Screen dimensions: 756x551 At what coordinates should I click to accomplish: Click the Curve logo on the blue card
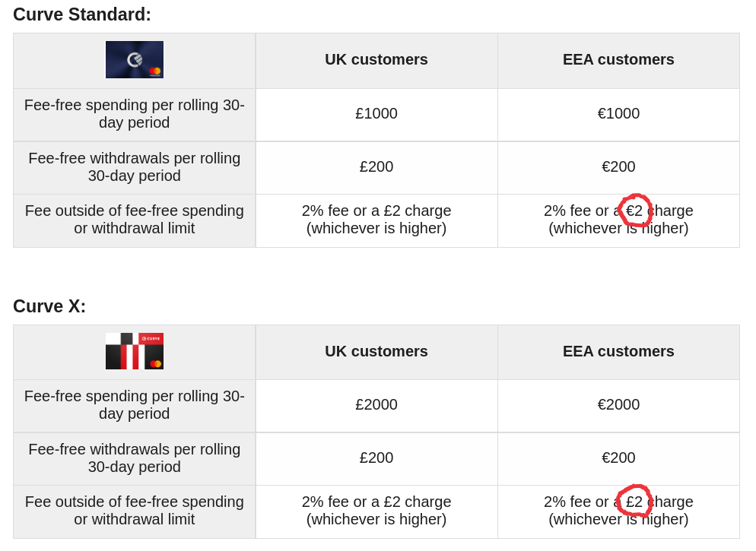[135, 59]
